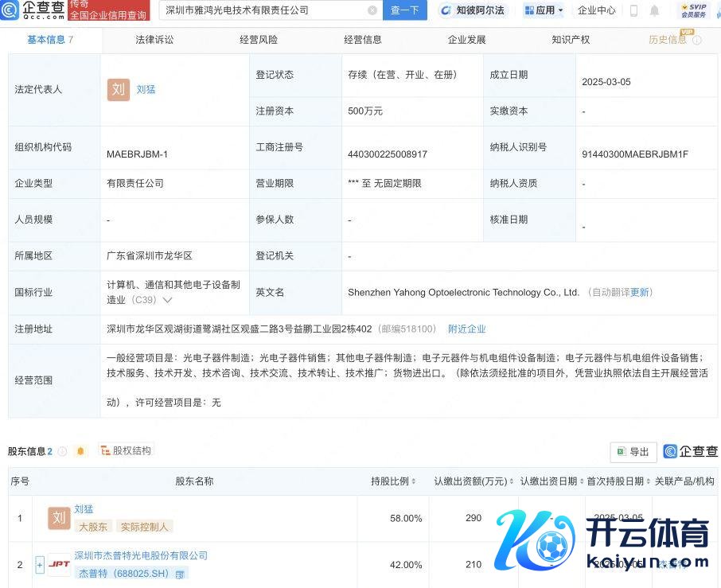
Task: Click into the company search field
Action: point(263,10)
